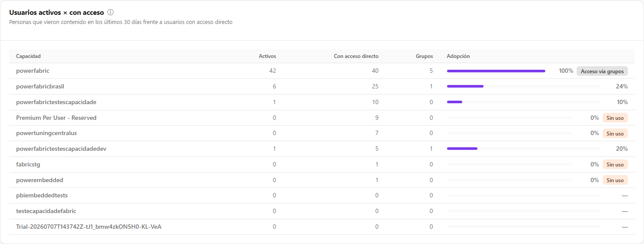Click the 9 direct access value for Premium Per User

377,118
